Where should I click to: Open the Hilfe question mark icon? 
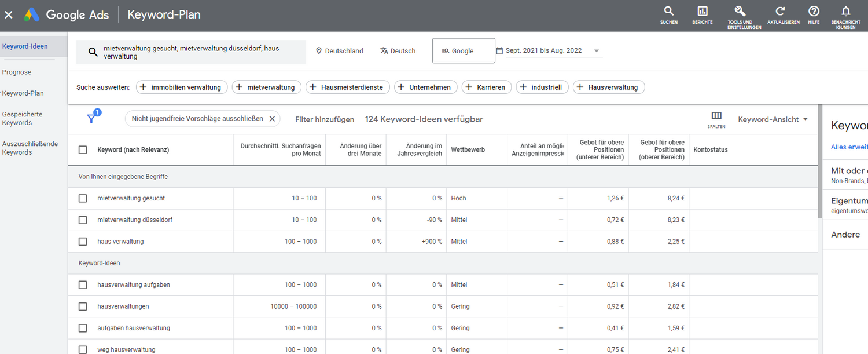(814, 12)
